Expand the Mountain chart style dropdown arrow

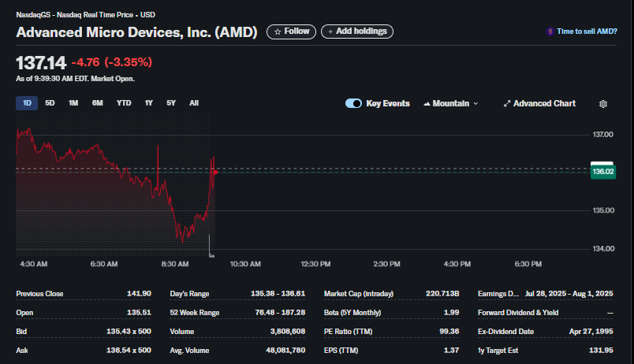coord(476,104)
